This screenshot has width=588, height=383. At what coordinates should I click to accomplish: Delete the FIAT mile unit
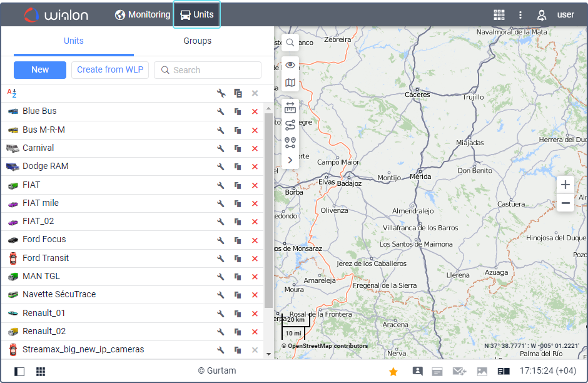pyautogui.click(x=255, y=203)
